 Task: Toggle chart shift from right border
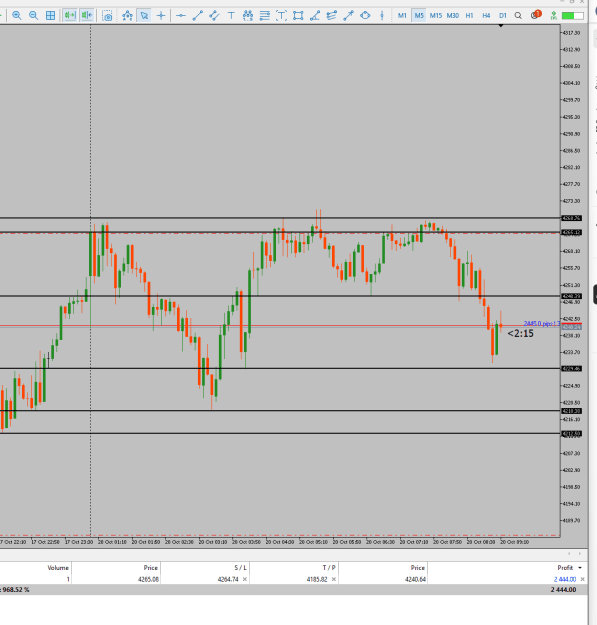[87, 16]
